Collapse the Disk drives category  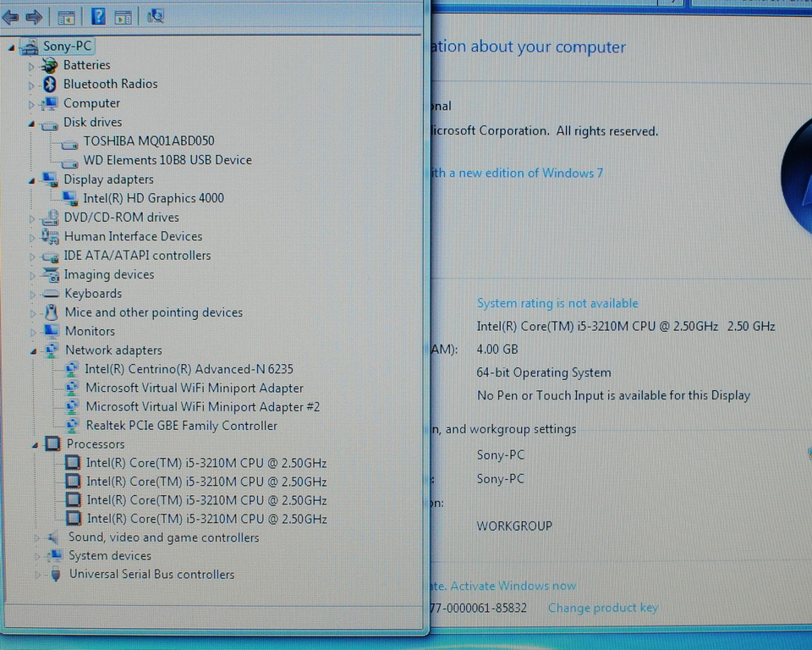[31, 124]
